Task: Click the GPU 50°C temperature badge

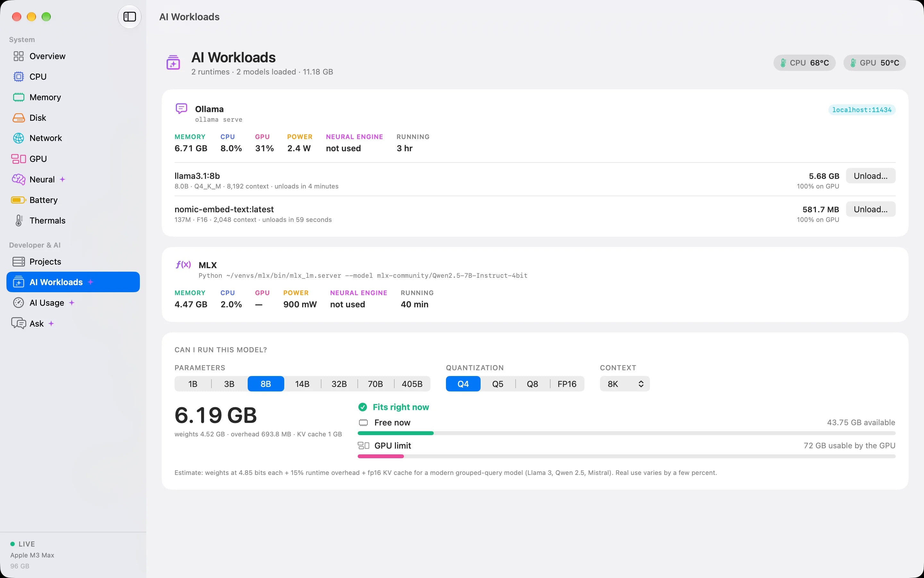Action: pyautogui.click(x=874, y=63)
